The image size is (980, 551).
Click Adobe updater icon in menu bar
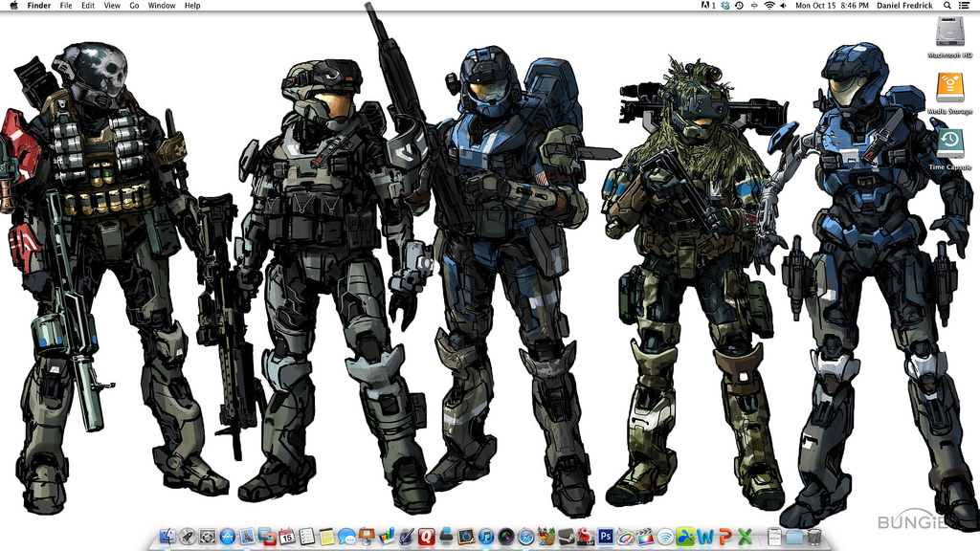click(708, 6)
